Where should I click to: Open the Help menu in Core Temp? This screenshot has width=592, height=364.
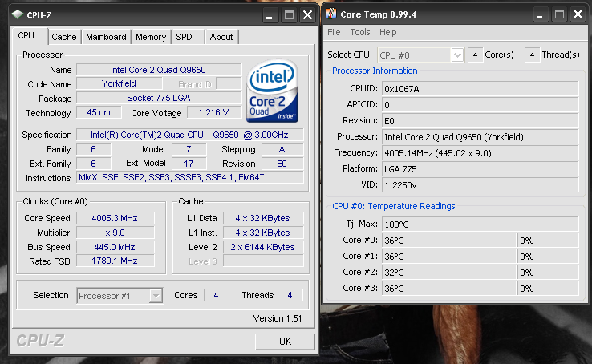coord(387,32)
